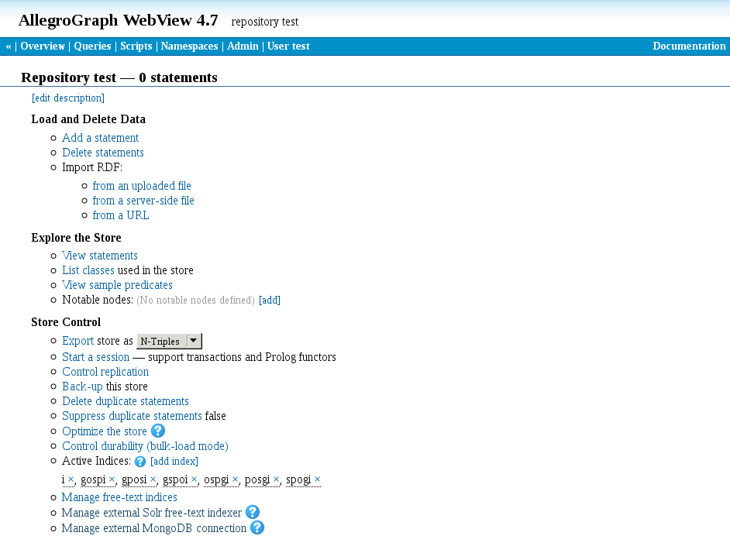Remove the i index
The image size is (730, 560).
(71, 479)
